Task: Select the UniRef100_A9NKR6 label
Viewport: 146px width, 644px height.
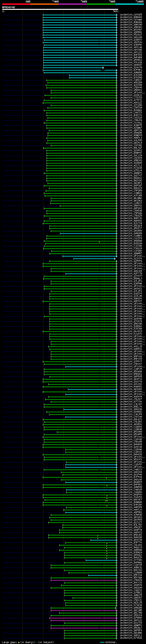Action: pyautogui.click(x=131, y=72)
